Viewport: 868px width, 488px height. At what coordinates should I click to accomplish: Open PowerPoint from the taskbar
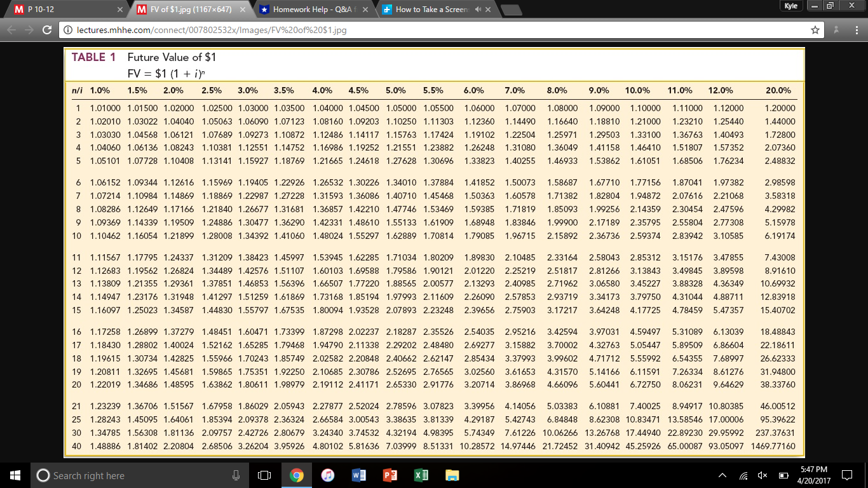388,473
